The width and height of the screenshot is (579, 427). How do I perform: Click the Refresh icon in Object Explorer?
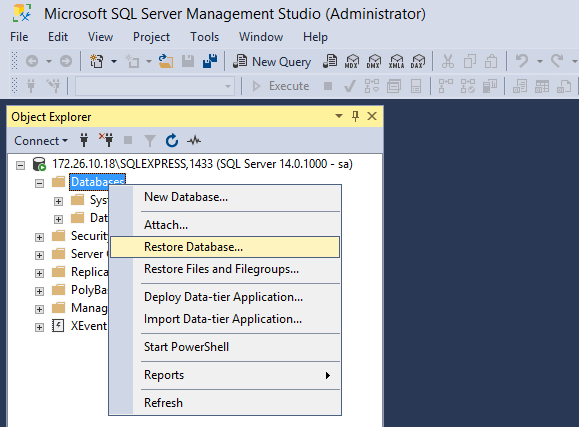[x=172, y=141]
